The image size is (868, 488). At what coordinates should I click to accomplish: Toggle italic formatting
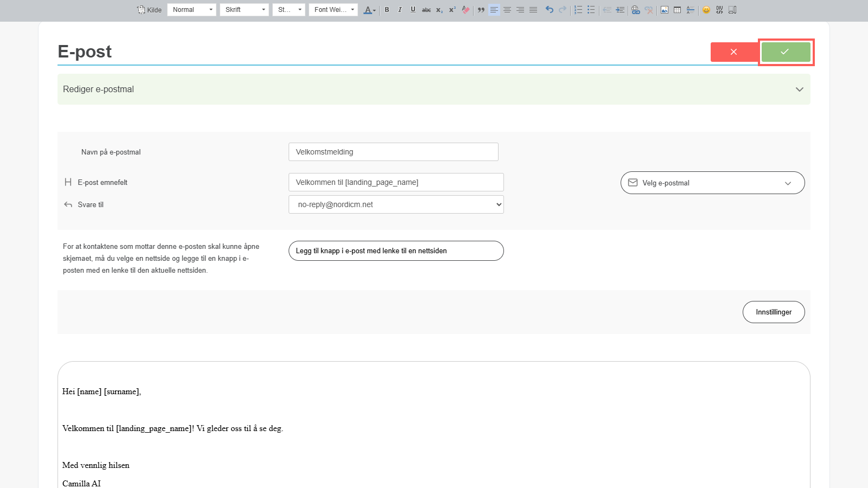tap(400, 10)
